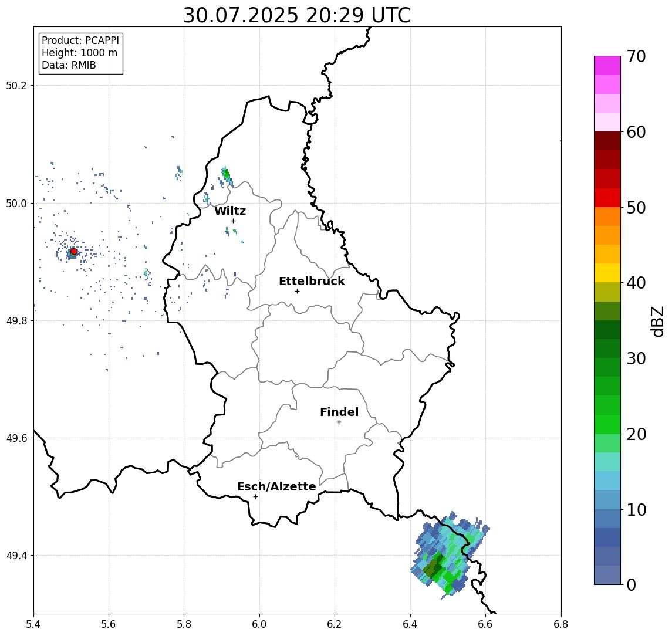Screen dimensions: 672x636
Task: Click the Esch/Alzette city label
Action: [276, 486]
